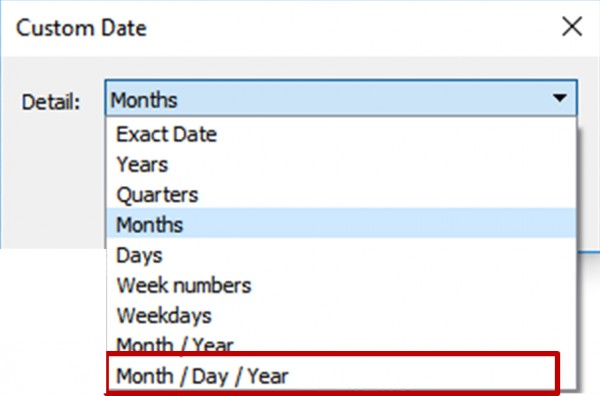Set date detail to Exact Date

pos(341,134)
